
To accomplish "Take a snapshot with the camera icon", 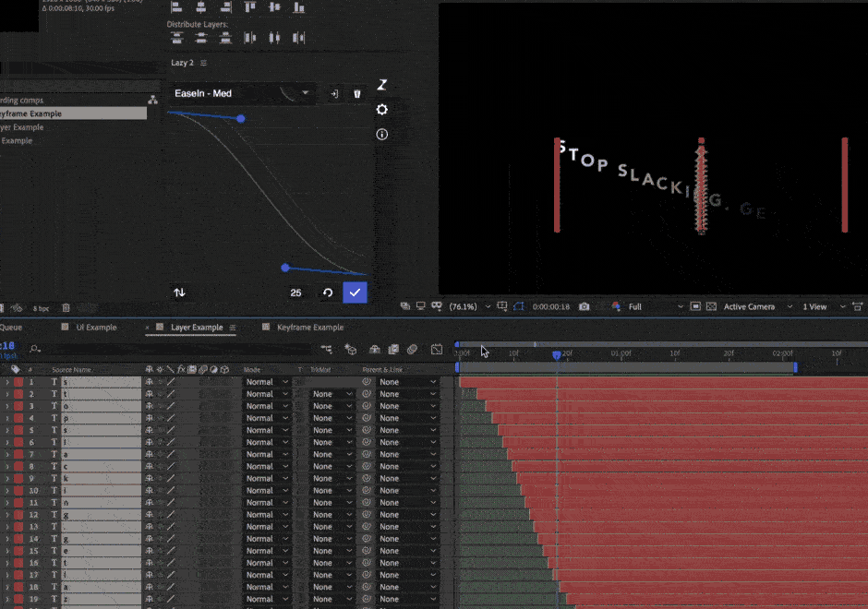I will pyautogui.click(x=584, y=305).
